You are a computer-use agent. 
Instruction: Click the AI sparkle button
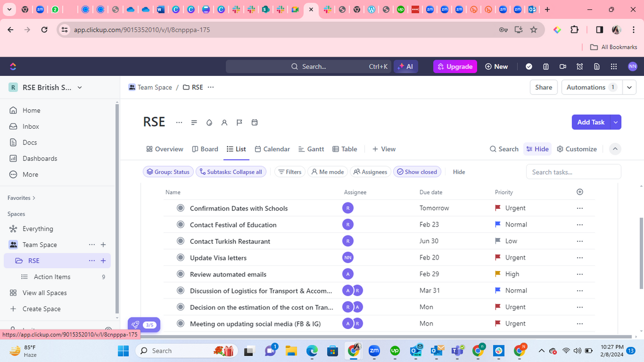point(405,66)
